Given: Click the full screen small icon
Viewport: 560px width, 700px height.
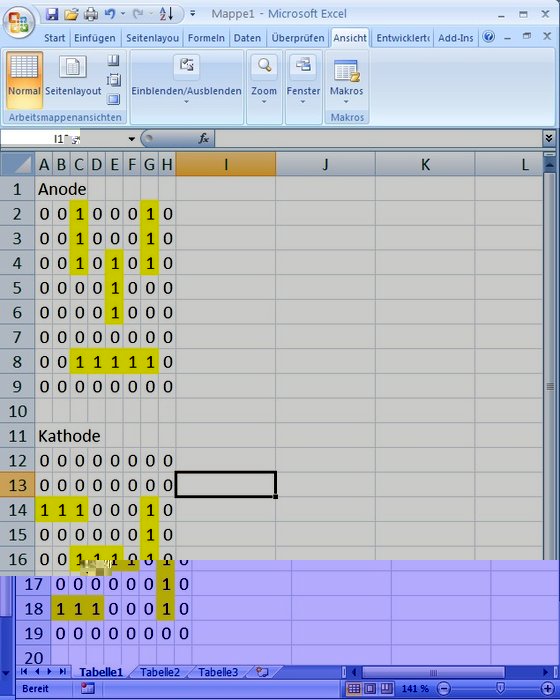Looking at the screenshot, I should (113, 99).
